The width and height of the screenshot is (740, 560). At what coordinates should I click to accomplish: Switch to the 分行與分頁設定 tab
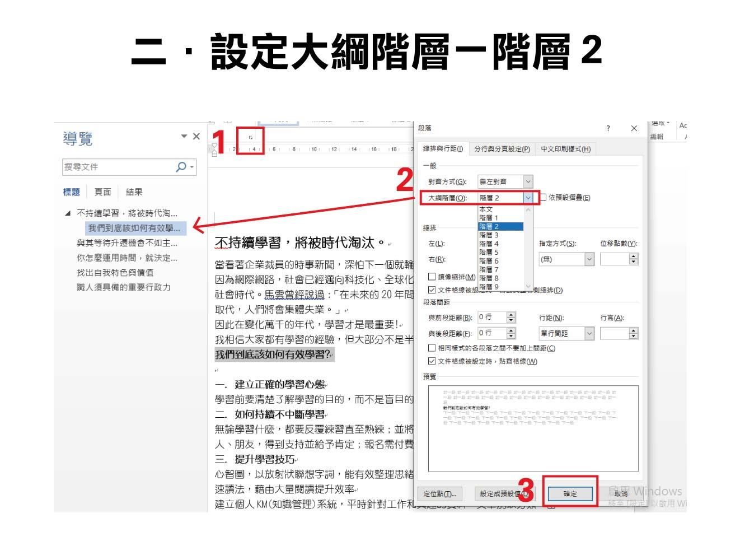point(503,149)
